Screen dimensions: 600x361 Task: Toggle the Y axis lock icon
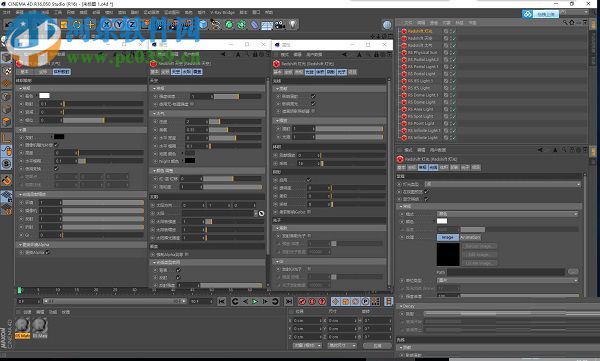(119, 25)
